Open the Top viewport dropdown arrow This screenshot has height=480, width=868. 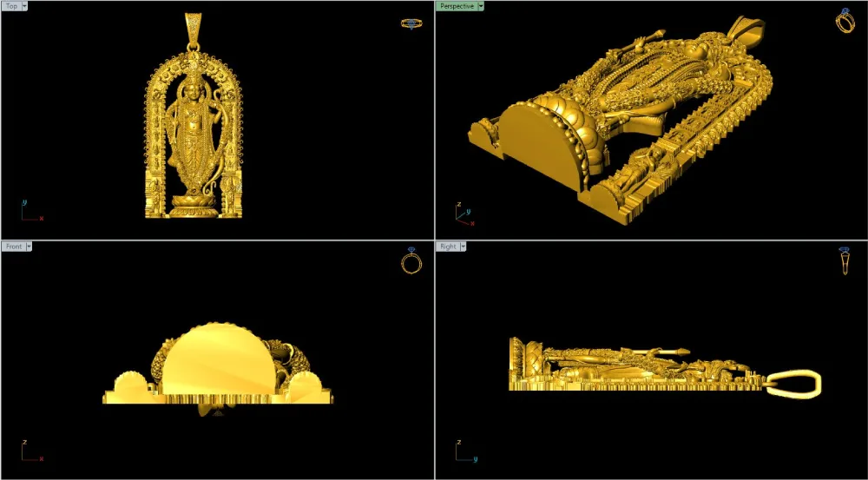pyautogui.click(x=25, y=6)
